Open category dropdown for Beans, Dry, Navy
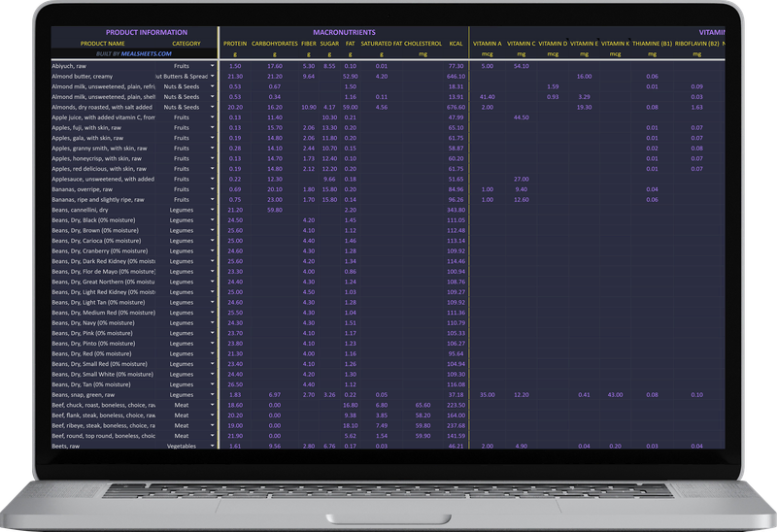The width and height of the screenshot is (777, 532). point(213,323)
